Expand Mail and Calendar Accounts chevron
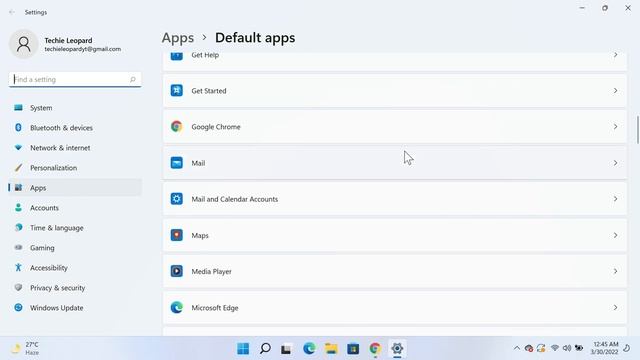Image resolution: width=640 pixels, height=360 pixels. 615,199
